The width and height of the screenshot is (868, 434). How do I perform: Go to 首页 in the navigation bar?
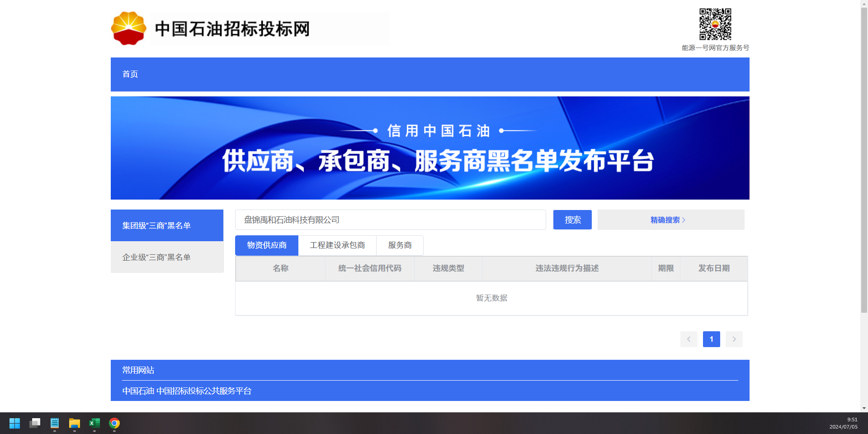click(x=130, y=74)
